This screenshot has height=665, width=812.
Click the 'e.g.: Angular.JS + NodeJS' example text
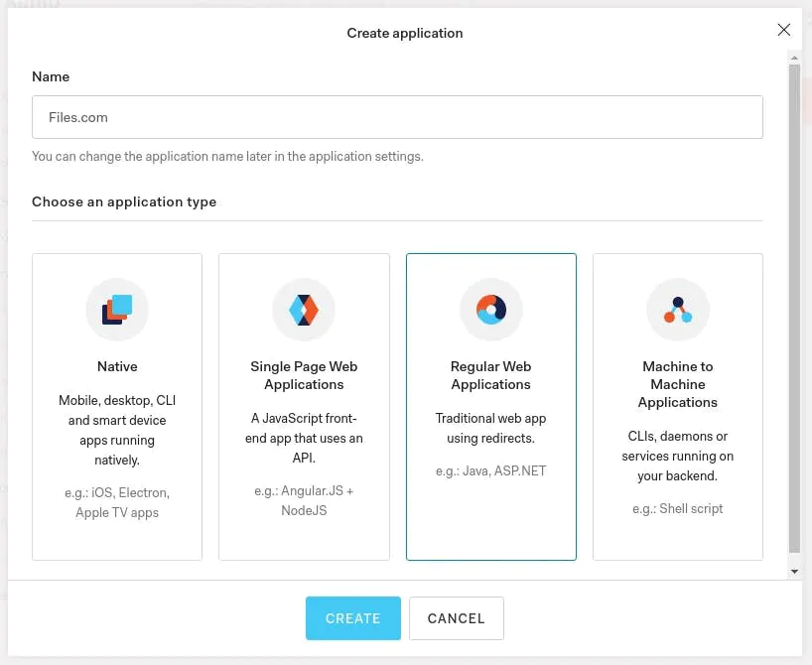coord(304,501)
